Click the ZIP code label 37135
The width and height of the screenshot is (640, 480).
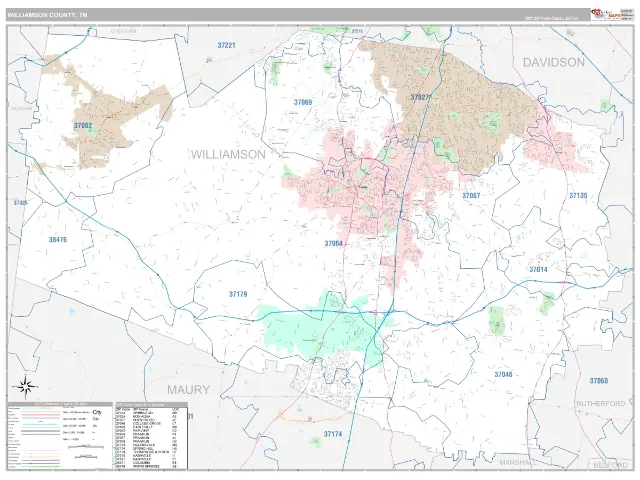[x=578, y=196]
